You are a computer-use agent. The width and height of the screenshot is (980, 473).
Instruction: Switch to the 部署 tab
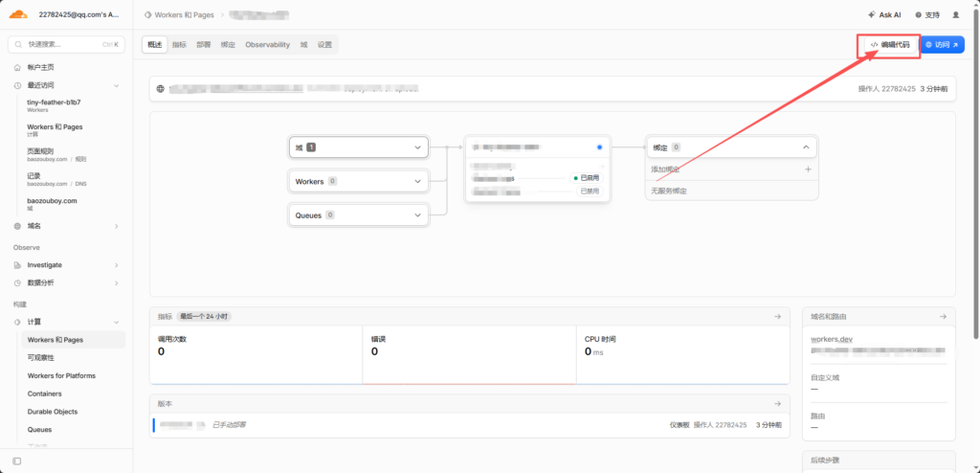pyautogui.click(x=204, y=44)
